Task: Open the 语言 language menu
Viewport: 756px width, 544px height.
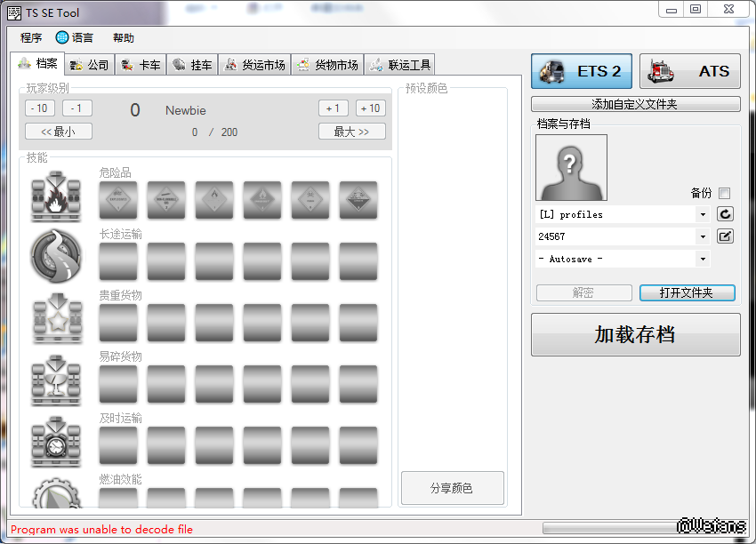Action: pyautogui.click(x=75, y=37)
